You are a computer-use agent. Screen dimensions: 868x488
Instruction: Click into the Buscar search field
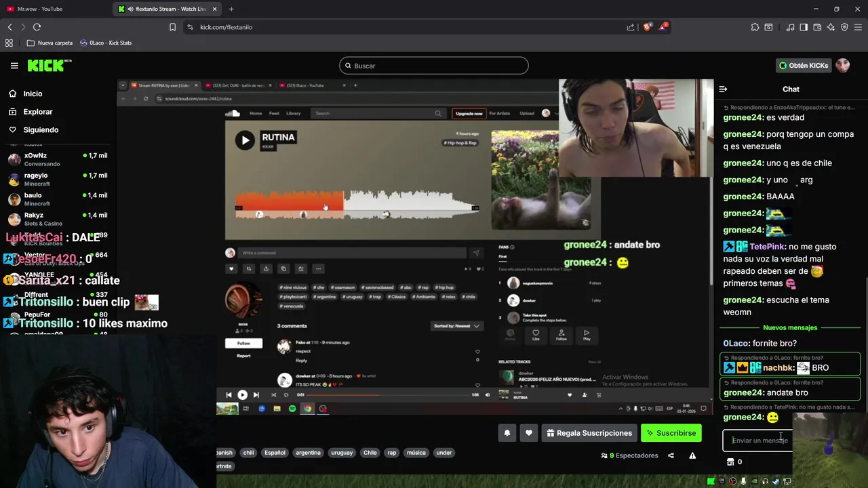[x=434, y=66]
